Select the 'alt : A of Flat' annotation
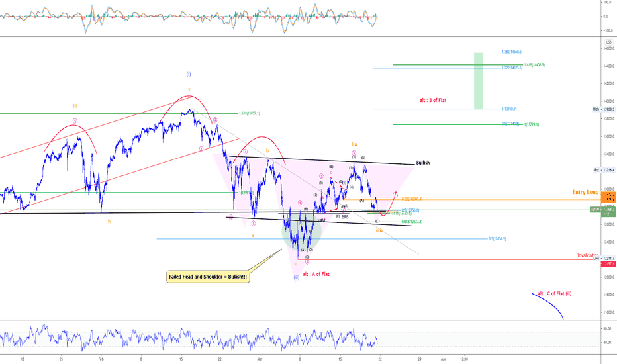The image size is (617, 364). (x=316, y=274)
